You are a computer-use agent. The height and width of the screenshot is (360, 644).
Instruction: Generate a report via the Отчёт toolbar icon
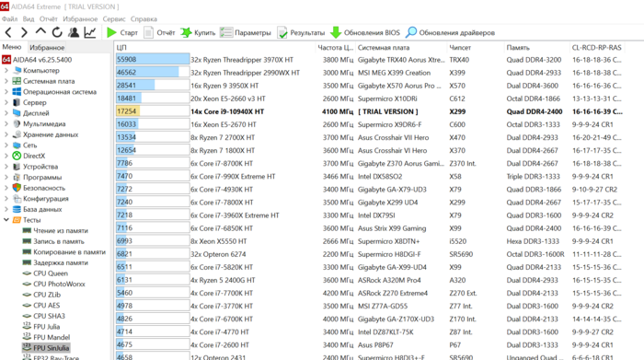coord(148,32)
